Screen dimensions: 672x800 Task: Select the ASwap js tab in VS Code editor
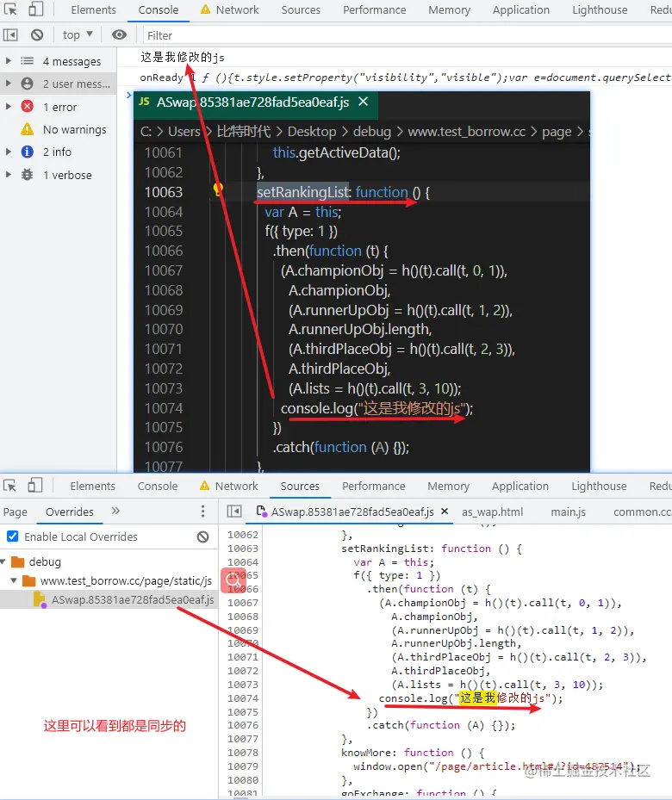(255, 102)
